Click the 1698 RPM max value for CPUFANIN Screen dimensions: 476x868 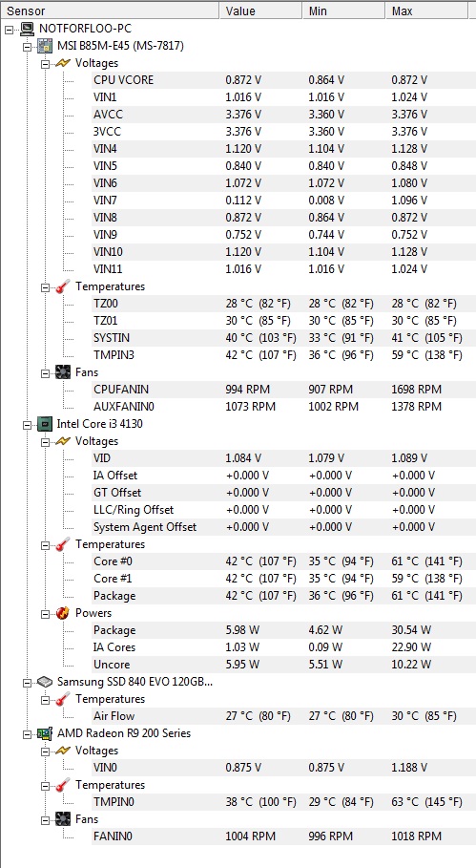coord(416,390)
